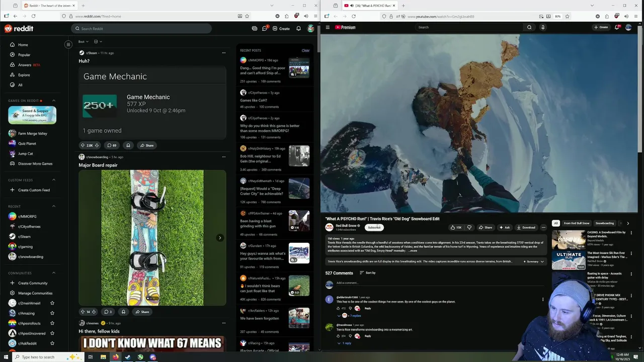
Task: Click the video Share button
Action: coord(486,227)
